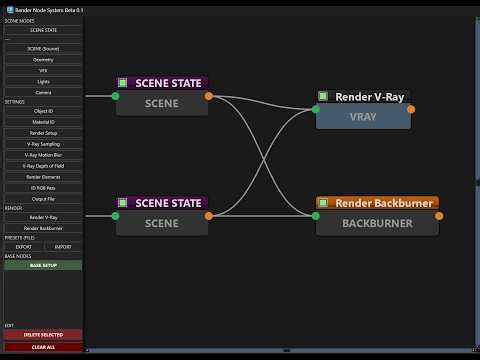
Task: Add a V-Ray Depth of Field node
Action: click(43, 166)
